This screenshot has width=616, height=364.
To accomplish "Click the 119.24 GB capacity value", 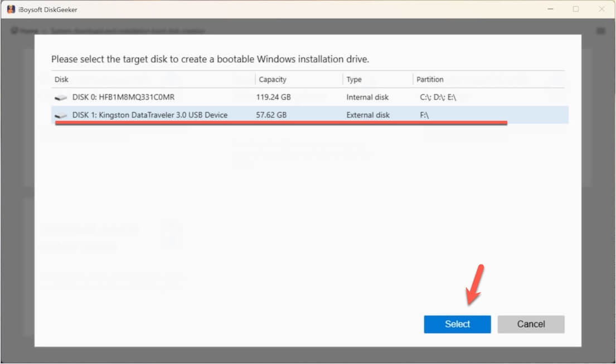I will point(273,97).
